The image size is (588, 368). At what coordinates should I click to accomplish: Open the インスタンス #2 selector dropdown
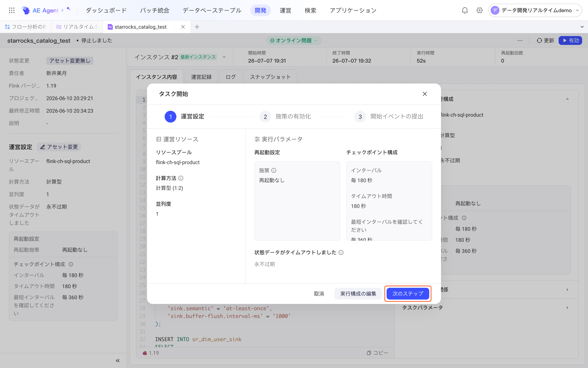[x=224, y=57]
